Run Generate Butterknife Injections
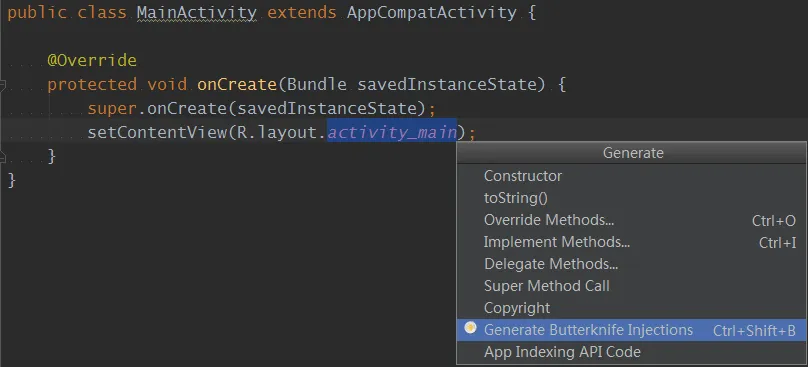The width and height of the screenshot is (808, 367). click(x=632, y=330)
